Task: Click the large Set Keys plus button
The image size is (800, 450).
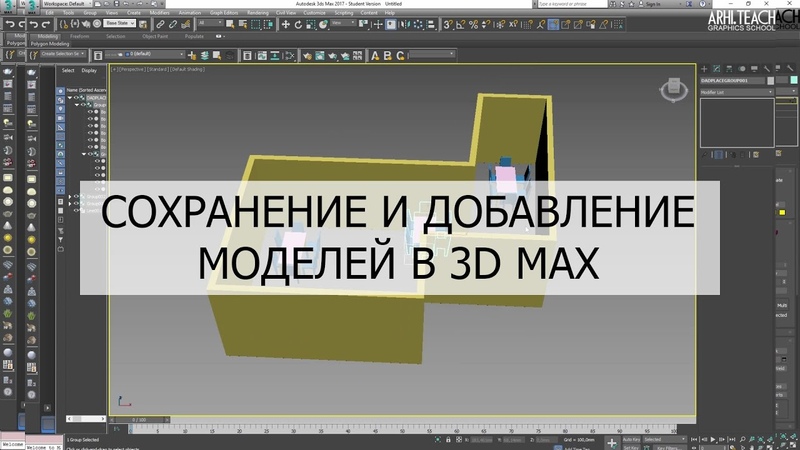Action: point(612,443)
